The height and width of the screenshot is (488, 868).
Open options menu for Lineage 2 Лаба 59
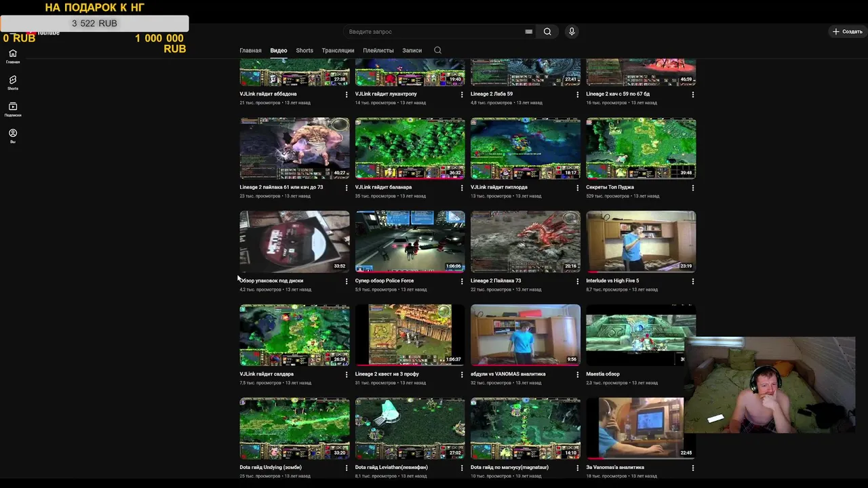tap(577, 94)
